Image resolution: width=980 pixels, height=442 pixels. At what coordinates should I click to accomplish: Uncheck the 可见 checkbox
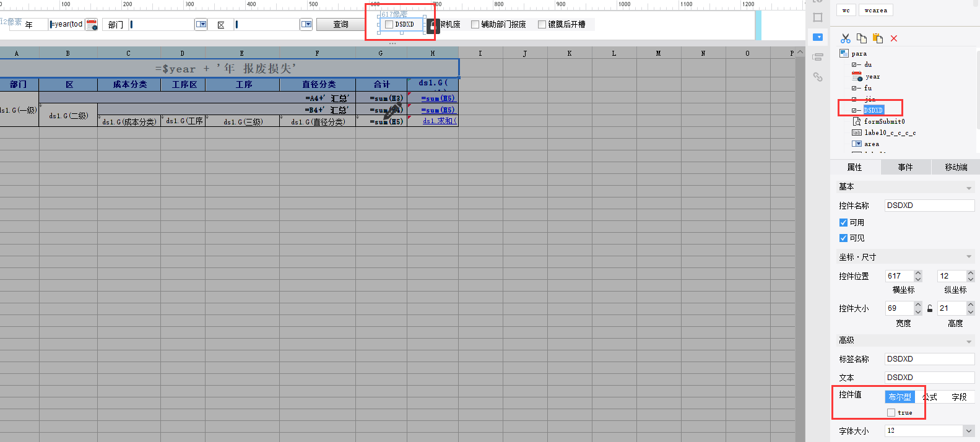(x=843, y=238)
